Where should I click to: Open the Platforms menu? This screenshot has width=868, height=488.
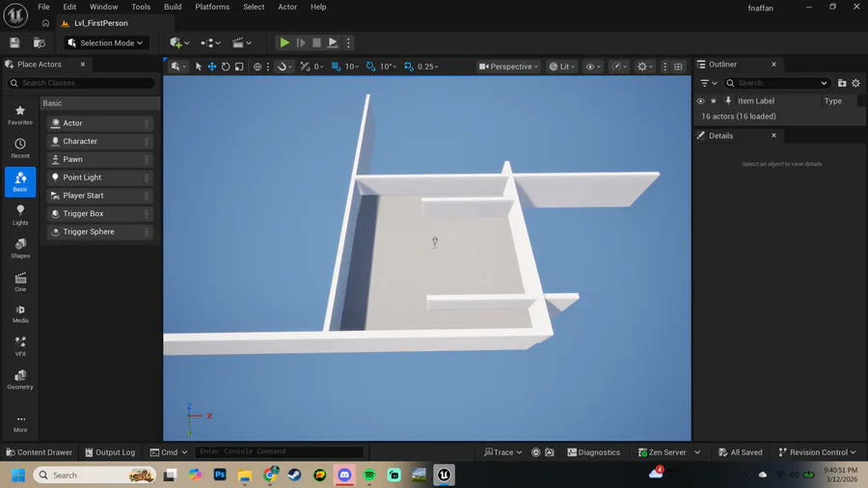click(212, 7)
